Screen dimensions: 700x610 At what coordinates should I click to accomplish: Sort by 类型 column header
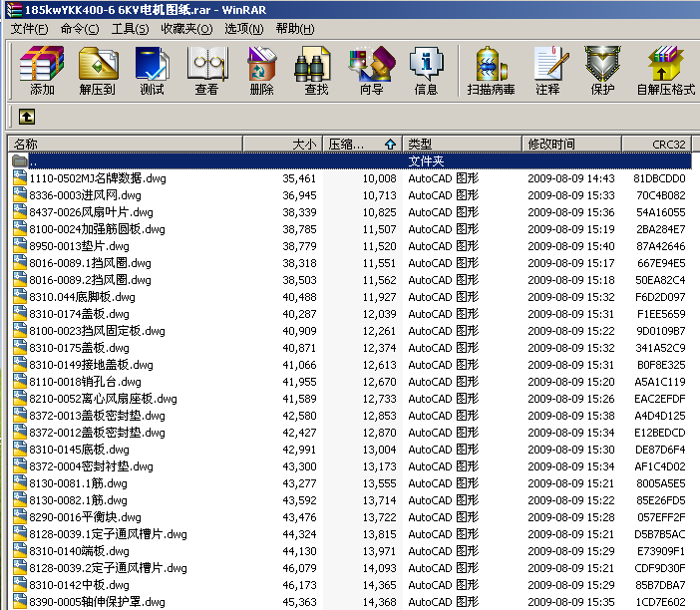(462, 145)
